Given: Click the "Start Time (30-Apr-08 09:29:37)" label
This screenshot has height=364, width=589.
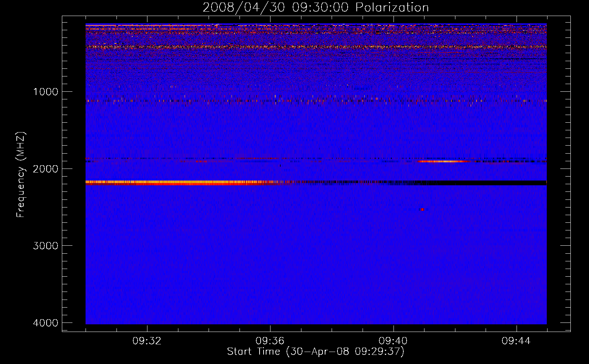Looking at the screenshot, I should tap(316, 352).
